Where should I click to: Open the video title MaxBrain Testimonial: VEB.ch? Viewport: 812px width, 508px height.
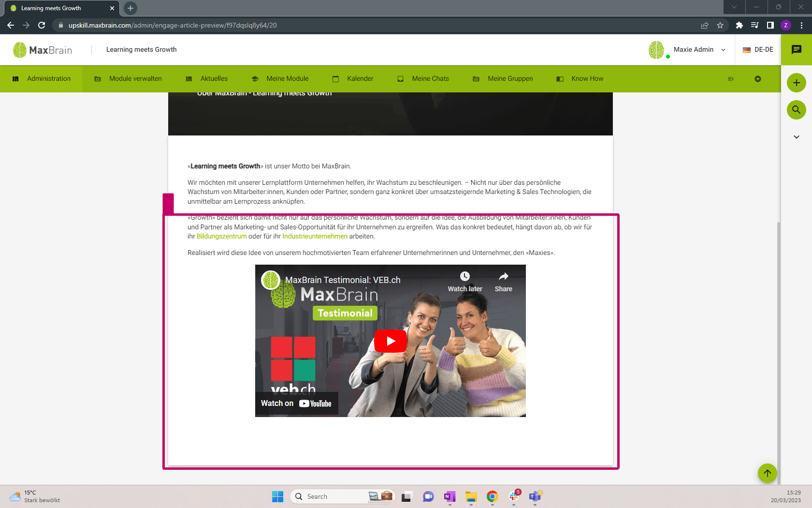[343, 280]
